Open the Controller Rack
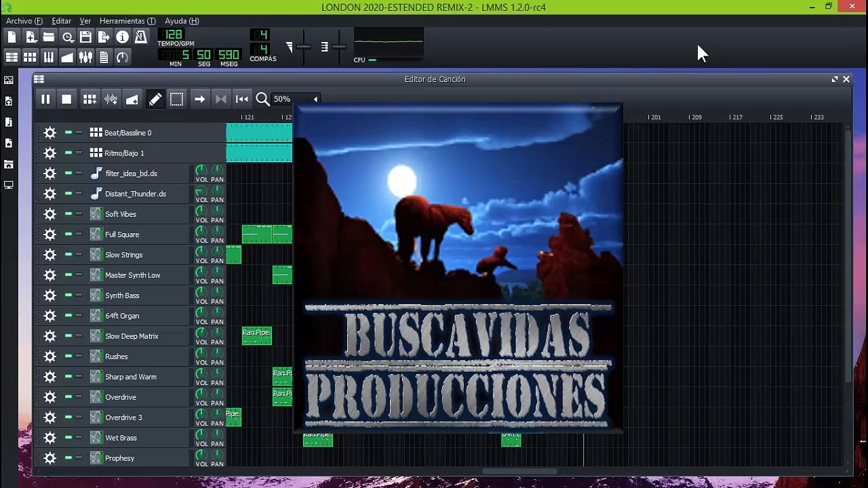Screen dimensions: 868x488 coord(122,58)
